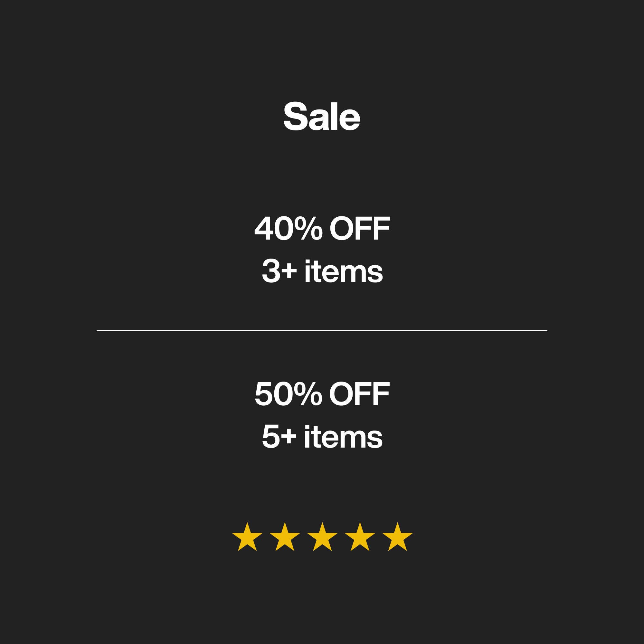Screen dimensions: 644x644
Task: Click the middle third star
Action: 322,537
